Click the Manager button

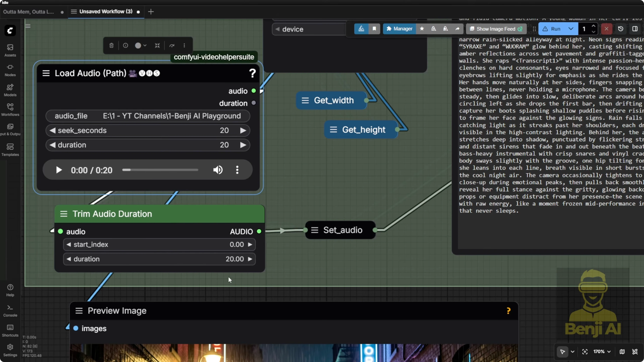click(x=399, y=29)
